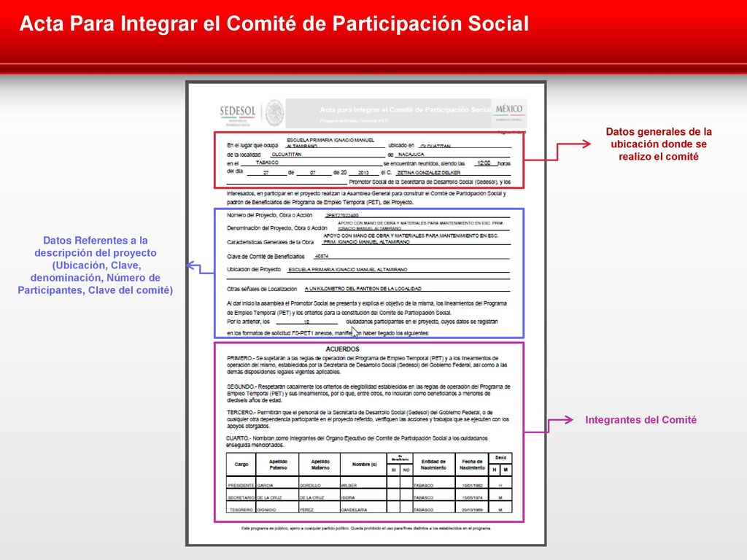Click the label 'En el lugar que ocupa'

click(x=252, y=145)
